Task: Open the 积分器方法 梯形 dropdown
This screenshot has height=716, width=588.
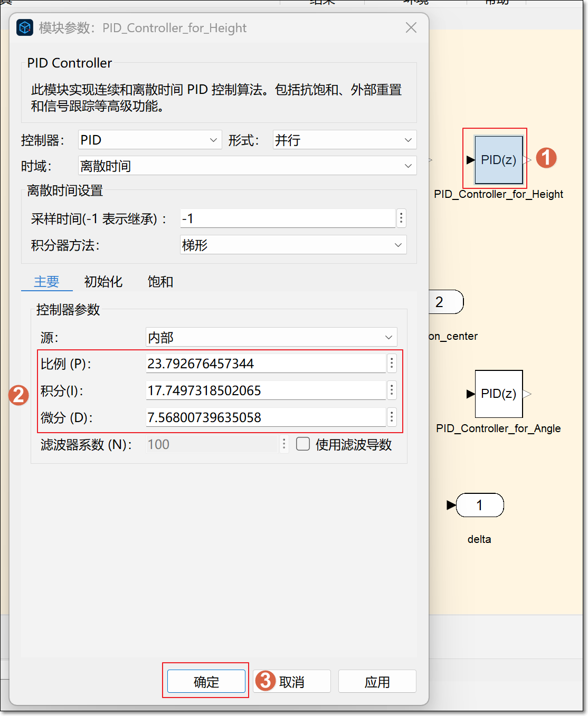Action: tap(293, 245)
